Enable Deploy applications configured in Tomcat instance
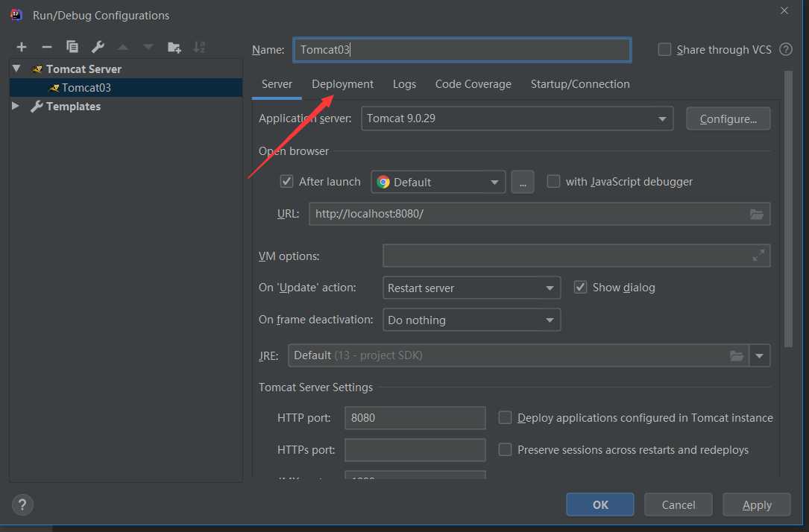Screen dimensions: 809x532 coord(505,417)
